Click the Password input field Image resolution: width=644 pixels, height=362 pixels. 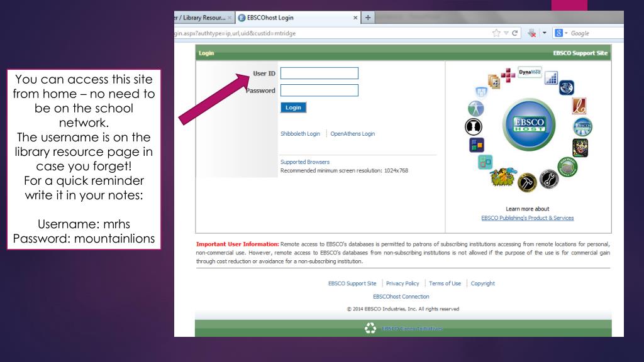coord(319,90)
